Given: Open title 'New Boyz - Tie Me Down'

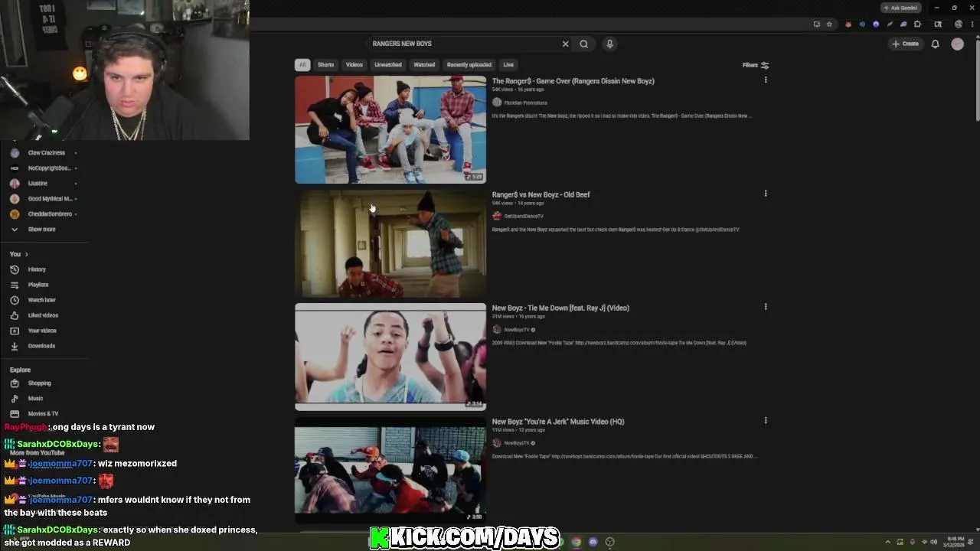Looking at the screenshot, I should [560, 308].
